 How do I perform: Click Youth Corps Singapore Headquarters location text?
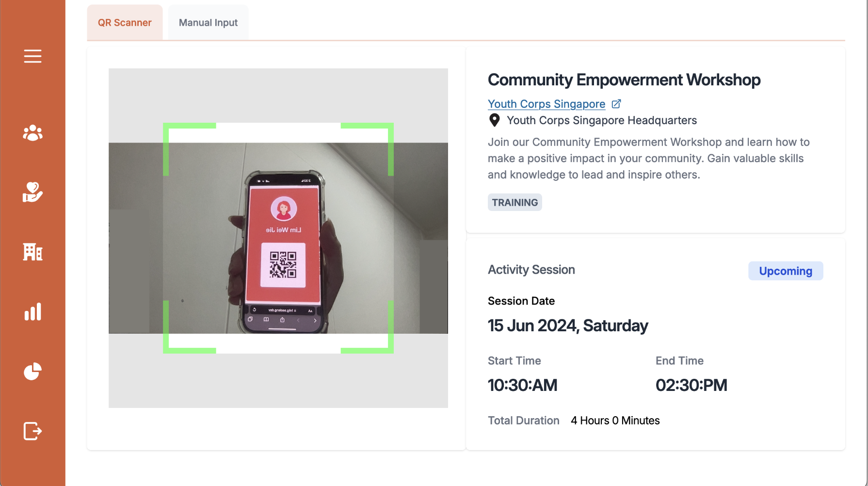click(602, 120)
